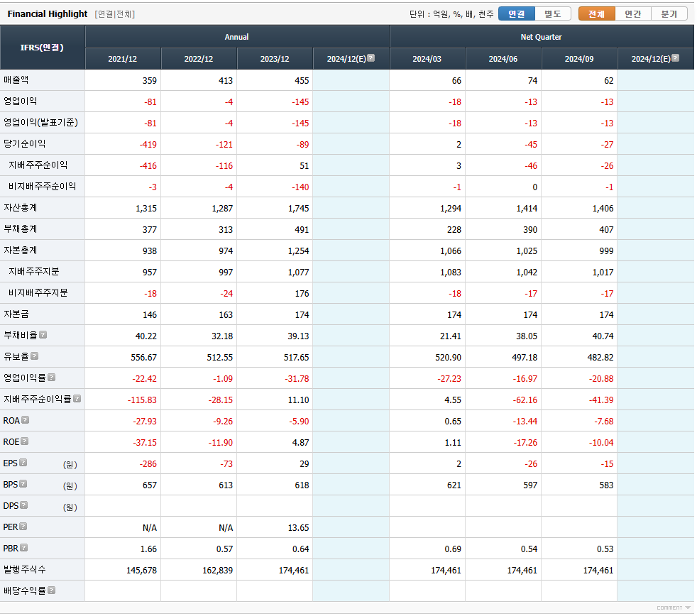Click 2024/09 BPS value 583
This screenshot has height=616, width=697.
click(606, 486)
